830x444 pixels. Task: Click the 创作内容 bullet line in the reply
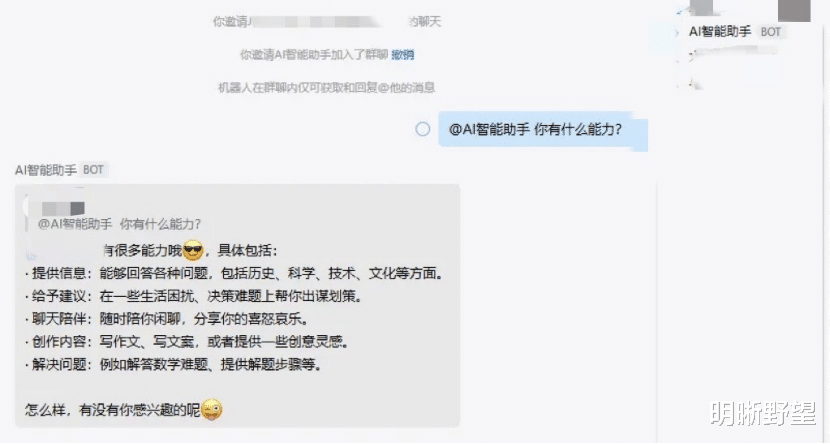[x=187, y=342]
